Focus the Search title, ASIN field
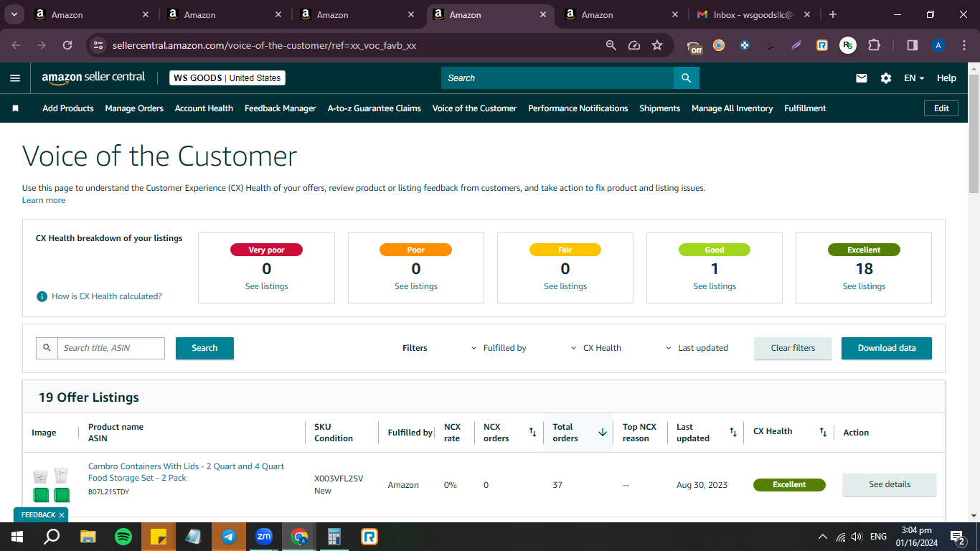 (x=110, y=348)
